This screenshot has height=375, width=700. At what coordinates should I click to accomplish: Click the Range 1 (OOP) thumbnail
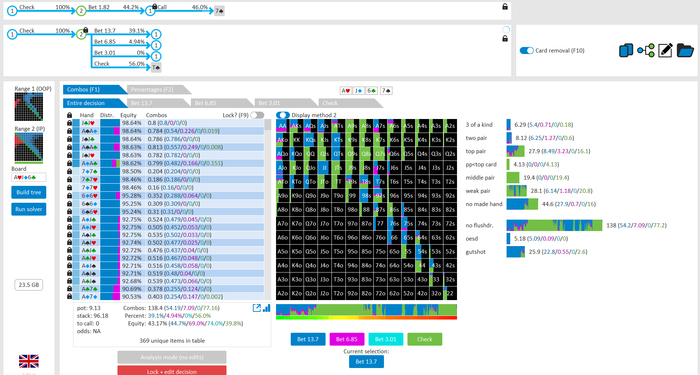click(x=29, y=106)
